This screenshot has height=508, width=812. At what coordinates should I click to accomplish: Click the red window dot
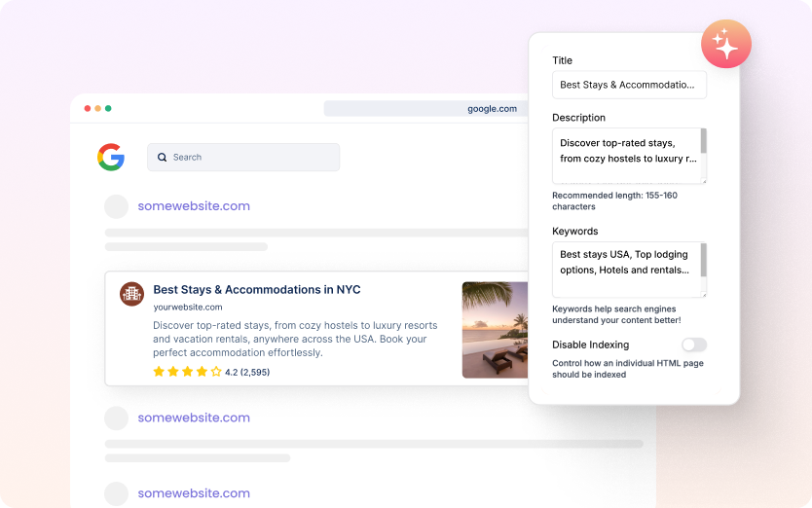click(x=88, y=108)
